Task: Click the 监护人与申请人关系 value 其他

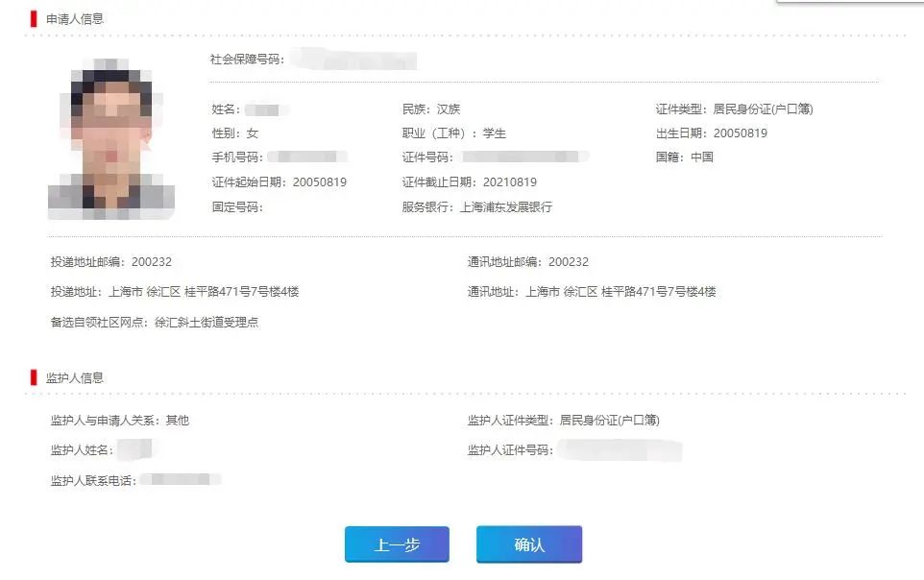Action: 178,420
